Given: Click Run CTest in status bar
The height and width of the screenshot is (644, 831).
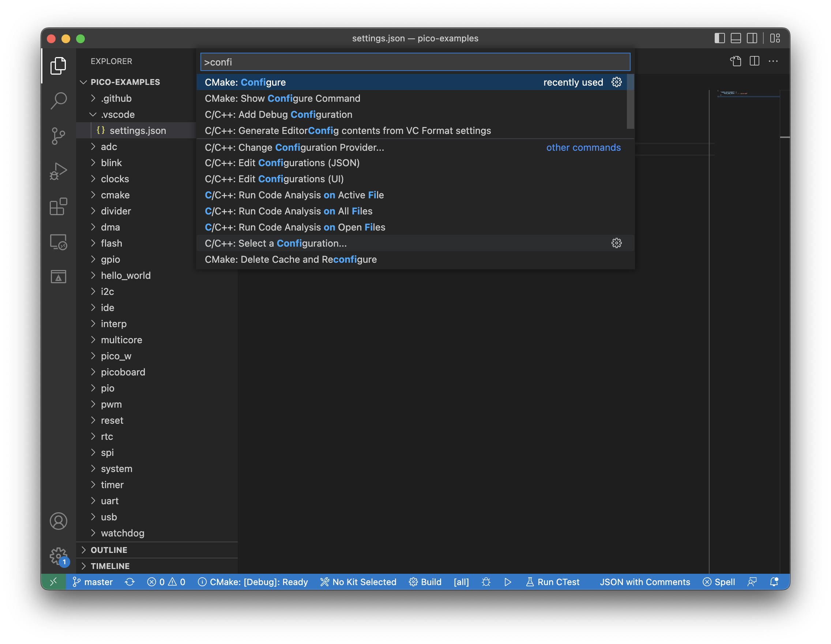Looking at the screenshot, I should point(553,581).
